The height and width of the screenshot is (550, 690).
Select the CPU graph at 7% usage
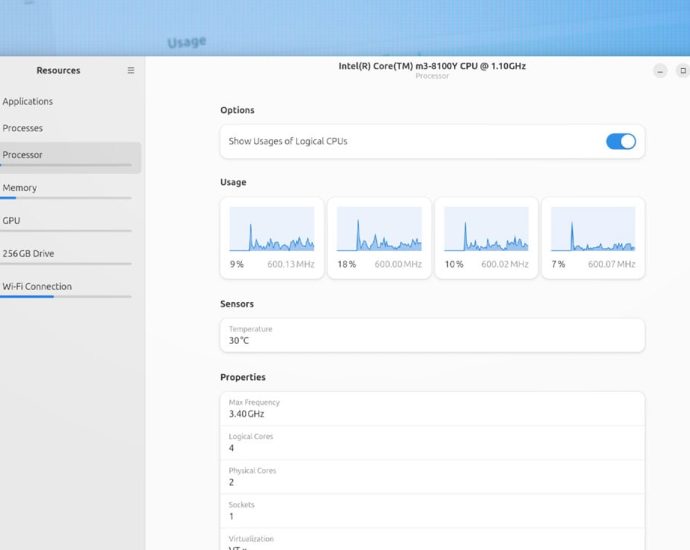(x=593, y=230)
